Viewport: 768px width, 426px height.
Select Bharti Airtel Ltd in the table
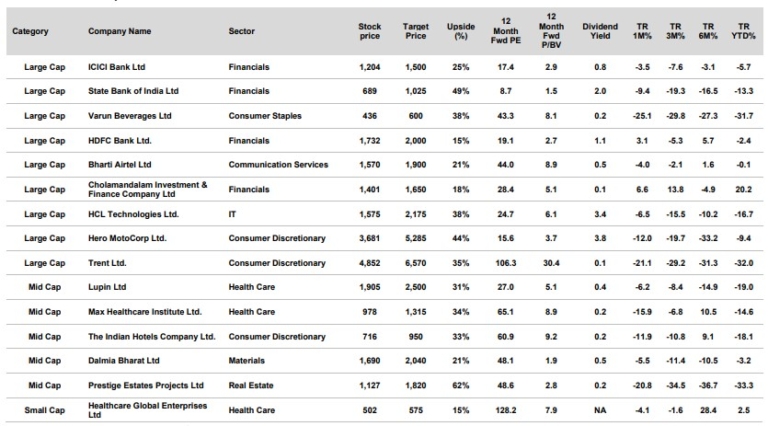pyautogui.click(x=123, y=165)
